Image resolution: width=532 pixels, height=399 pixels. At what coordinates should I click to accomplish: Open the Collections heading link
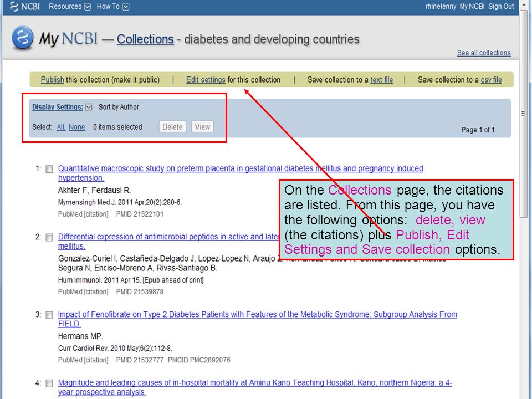point(145,39)
